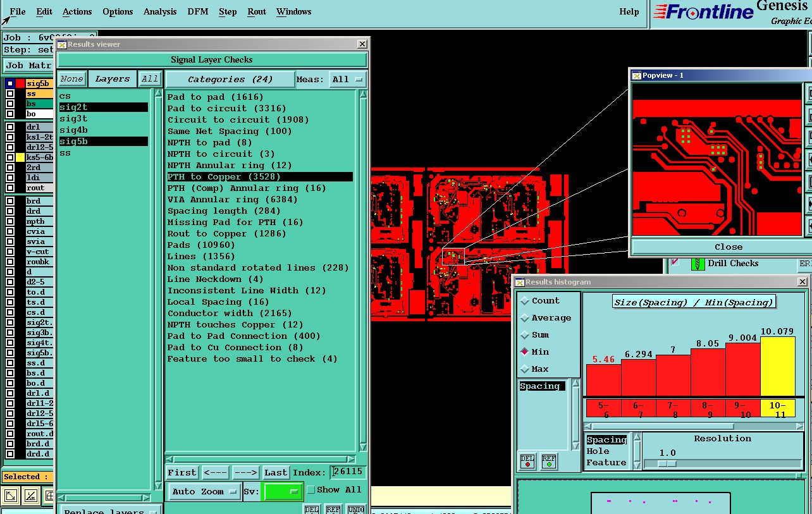Open the Analysis menu
This screenshot has height=514, width=812.
[160, 11]
